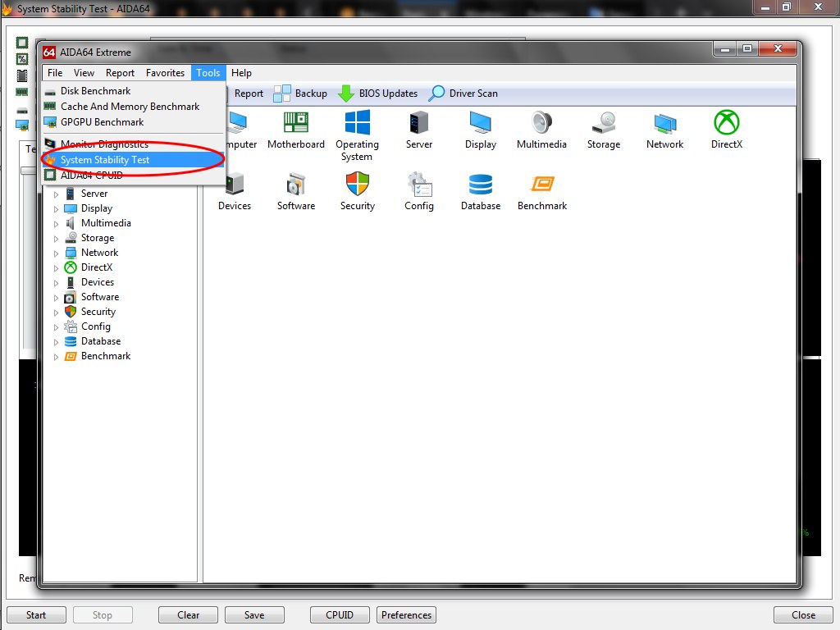
Task: Open the Config icon in main pane
Action: 419,191
